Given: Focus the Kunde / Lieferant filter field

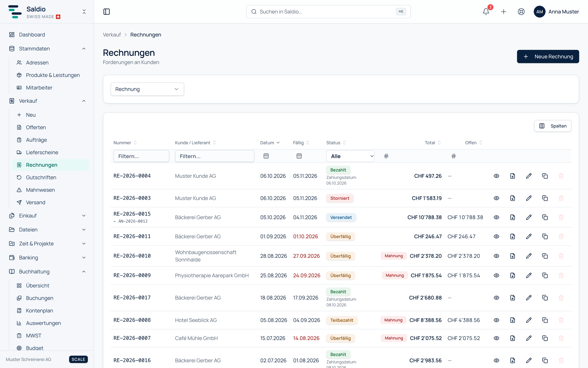Looking at the screenshot, I should pyautogui.click(x=215, y=156).
